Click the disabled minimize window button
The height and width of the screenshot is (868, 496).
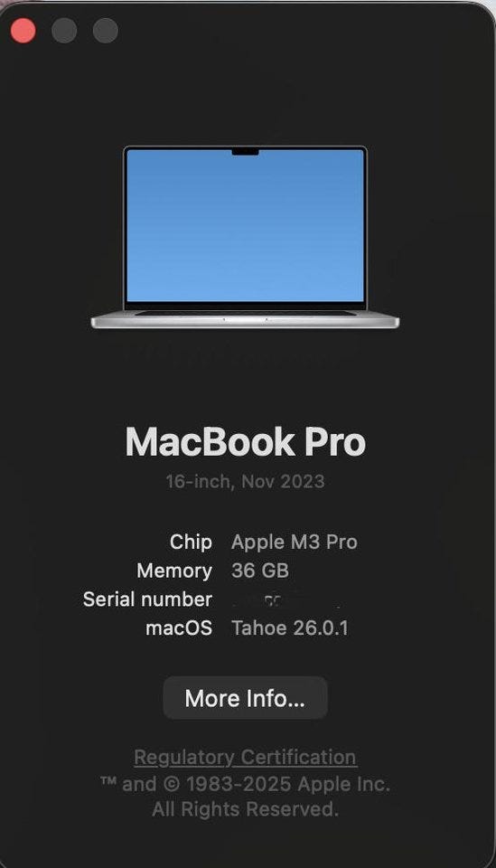tap(64, 31)
